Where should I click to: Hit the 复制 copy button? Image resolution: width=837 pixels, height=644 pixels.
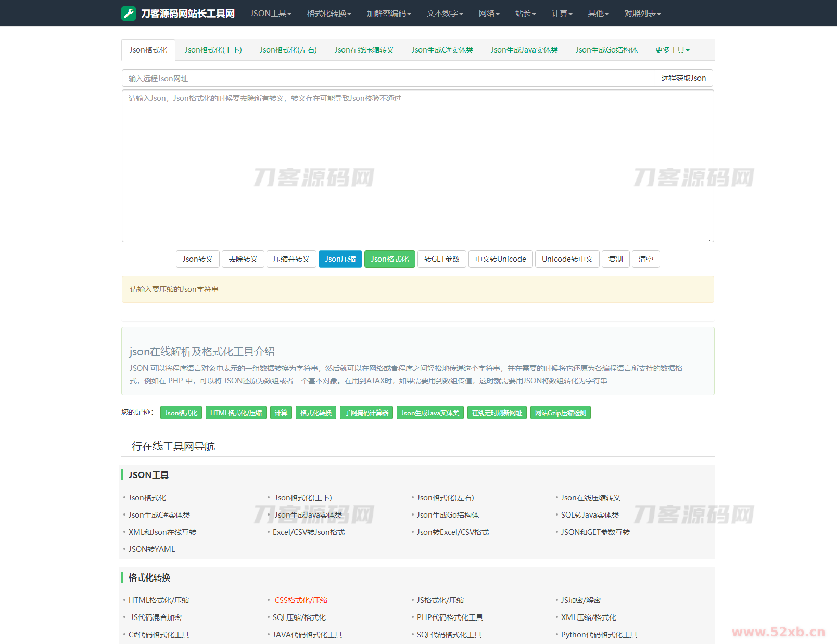[615, 260]
